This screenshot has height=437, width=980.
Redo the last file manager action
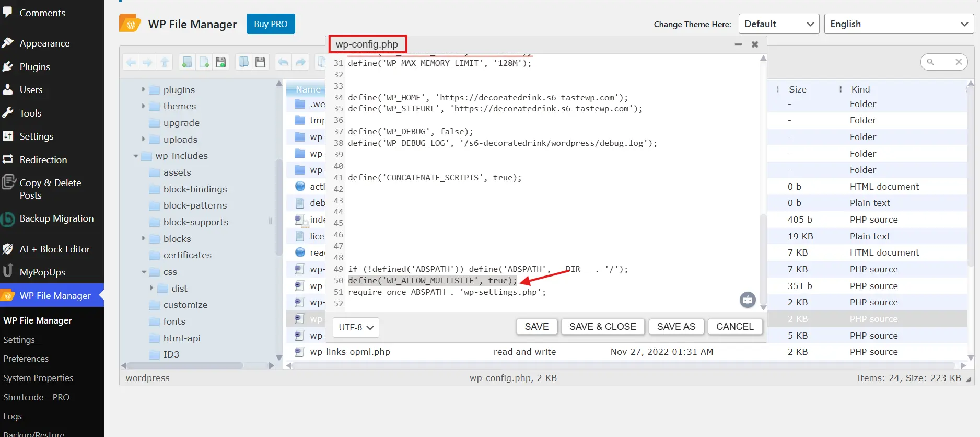(300, 63)
